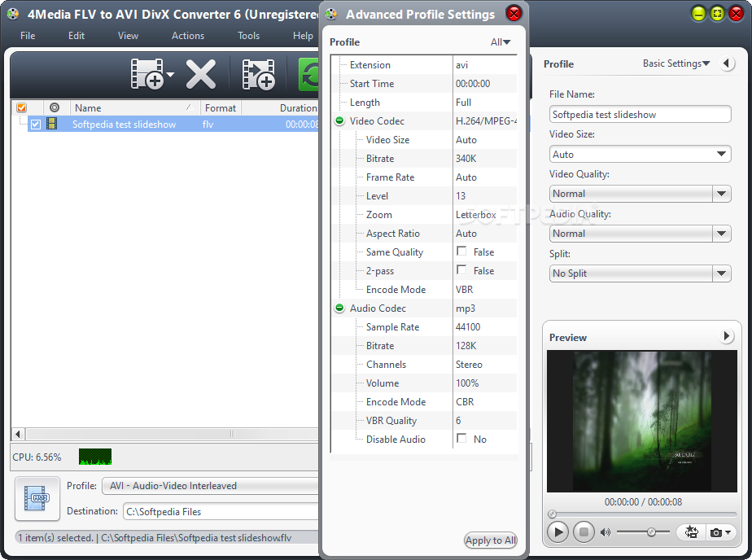Screen dimensions: 752x560
Task: Remove selected file with the X icon
Action: pos(200,74)
